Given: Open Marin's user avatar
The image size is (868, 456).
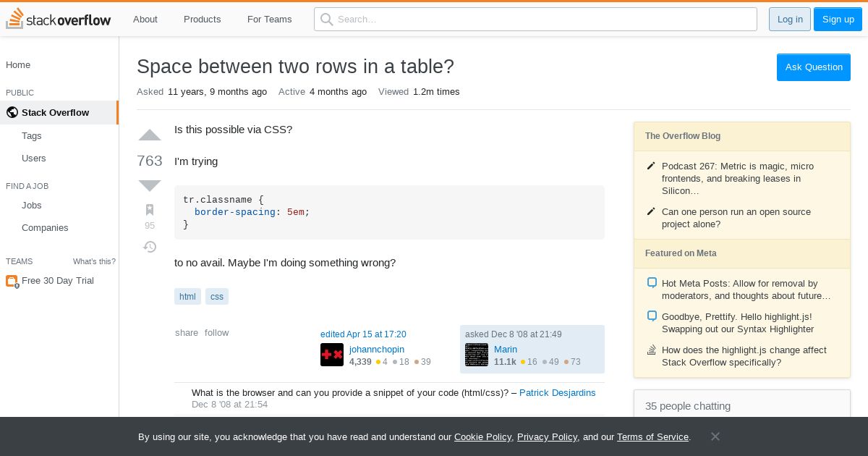Looking at the screenshot, I should (x=477, y=355).
